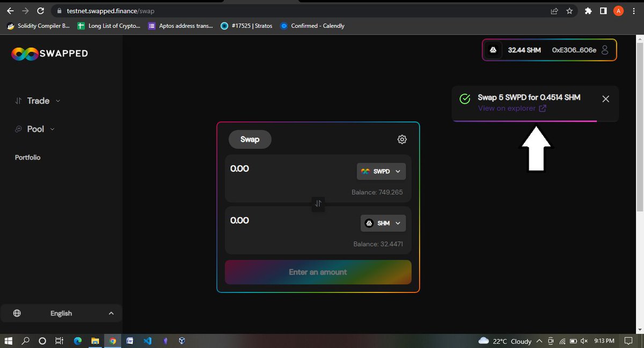Screen dimensions: 644x348
Task: Click the browser forward arrow
Action: 25,11
